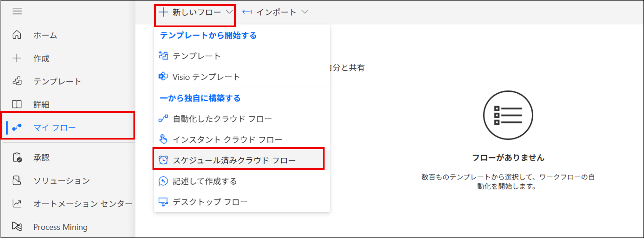Select 記述して作成する menu option
This screenshot has height=238, width=644.
[205, 181]
